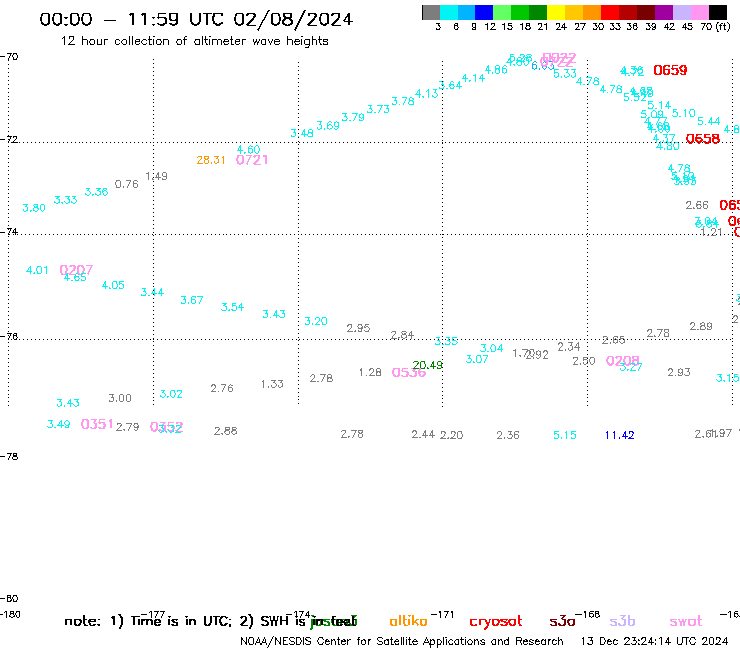This screenshot has width=740, height=650.
Task: Click the purple swatch in the color bar
Action: tap(664, 12)
